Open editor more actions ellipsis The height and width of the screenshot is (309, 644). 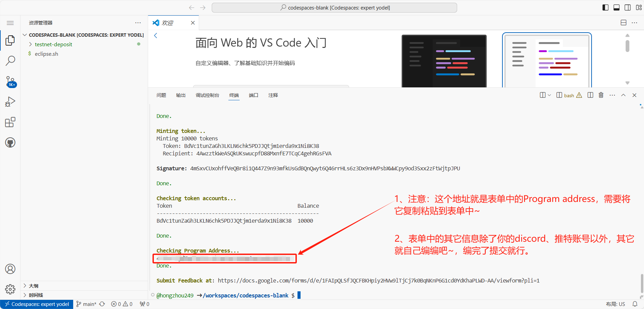pos(634,23)
